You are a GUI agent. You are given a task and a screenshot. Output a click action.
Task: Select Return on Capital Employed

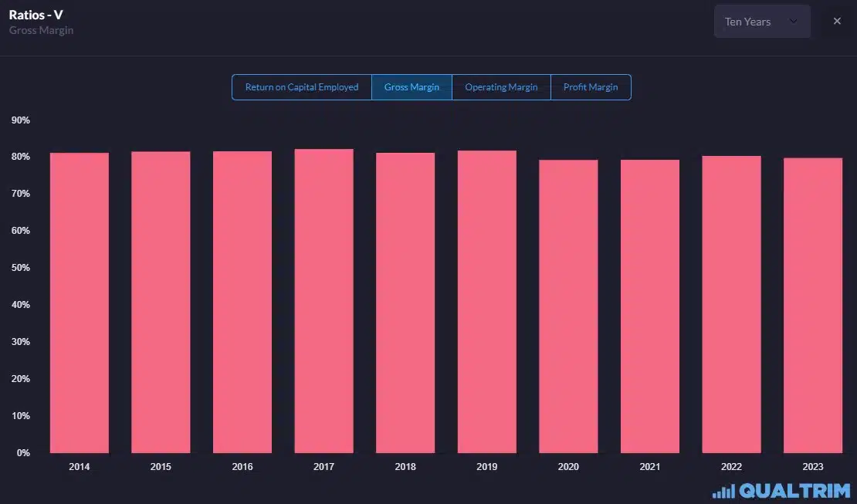tap(301, 87)
